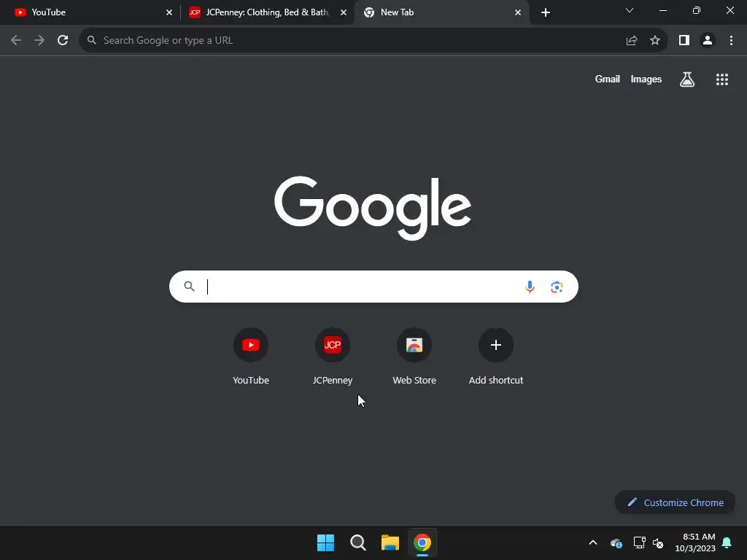Open the YouTube shortcut tile
The image size is (747, 560).
(x=251, y=356)
